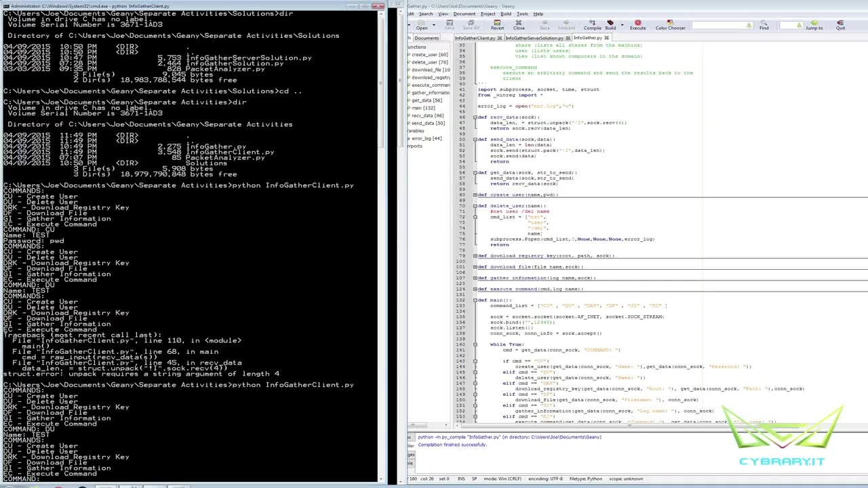868x488 pixels.
Task: Collapse the delete_user function fold at line 70
Action: point(475,206)
